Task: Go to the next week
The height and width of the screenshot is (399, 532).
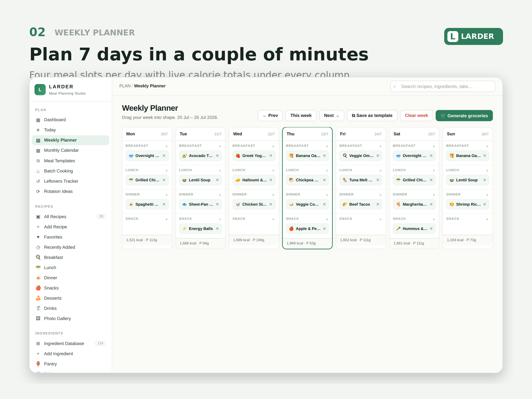Action: [x=331, y=116]
